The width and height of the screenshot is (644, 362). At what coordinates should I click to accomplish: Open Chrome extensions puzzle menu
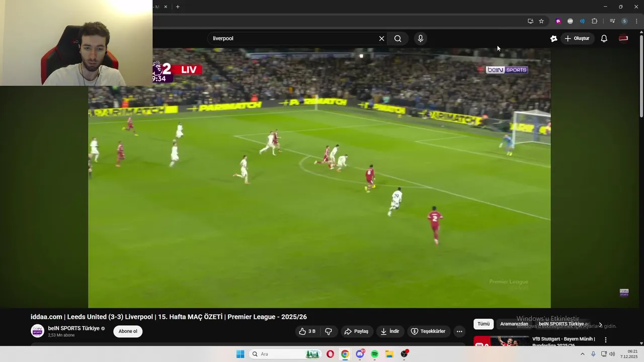point(595,21)
